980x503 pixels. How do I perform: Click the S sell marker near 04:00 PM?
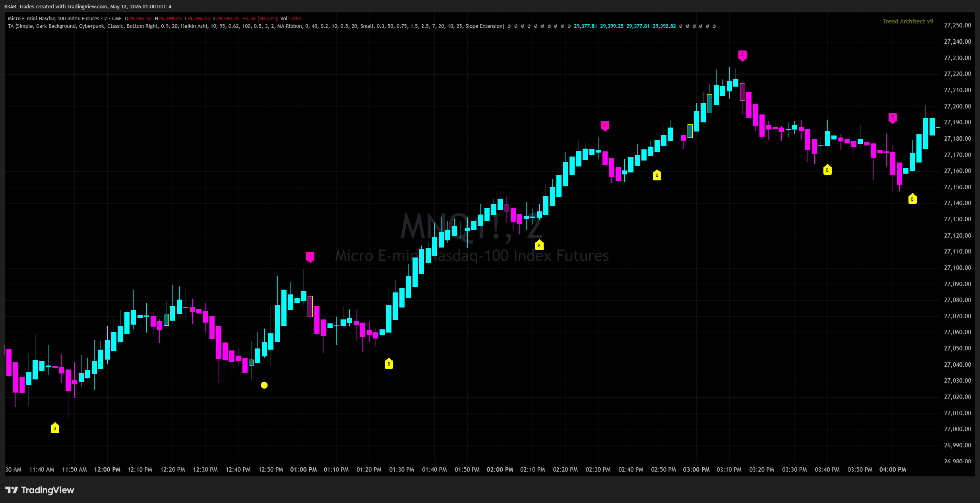(x=893, y=118)
